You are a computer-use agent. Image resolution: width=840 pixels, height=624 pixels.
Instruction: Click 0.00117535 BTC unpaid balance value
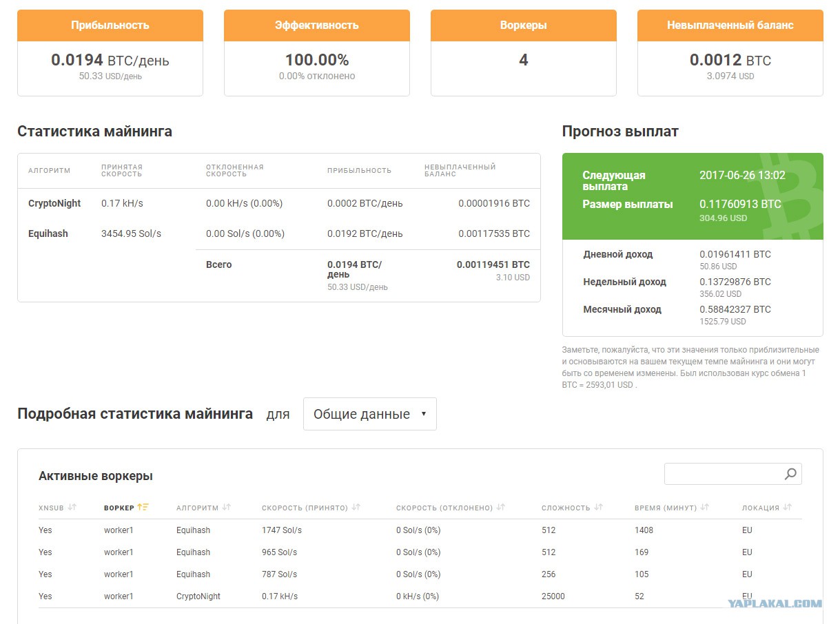coord(494,233)
